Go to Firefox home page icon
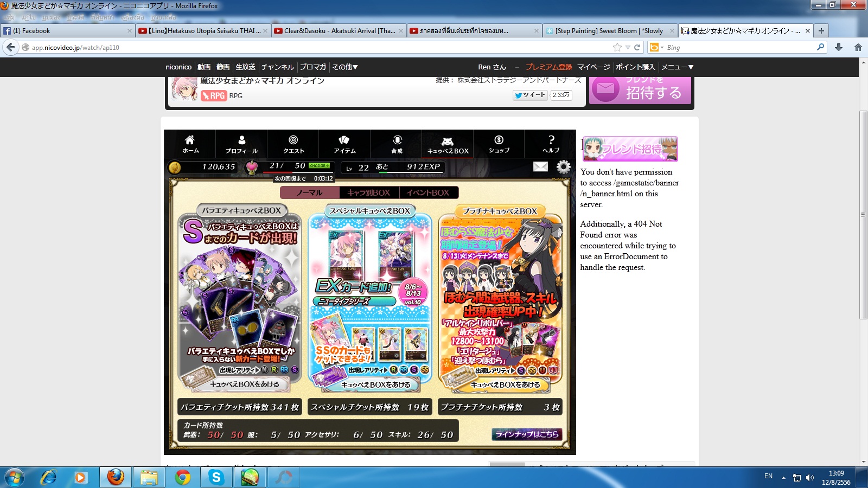 [x=858, y=47]
